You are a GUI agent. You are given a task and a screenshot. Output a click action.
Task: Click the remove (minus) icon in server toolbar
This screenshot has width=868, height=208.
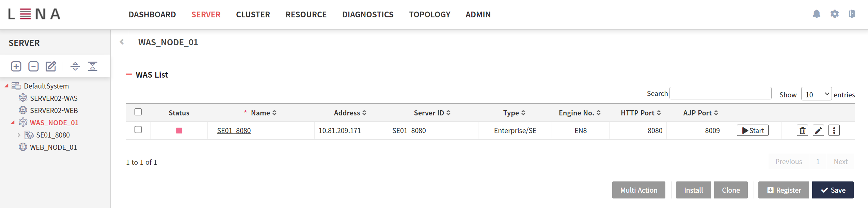33,66
